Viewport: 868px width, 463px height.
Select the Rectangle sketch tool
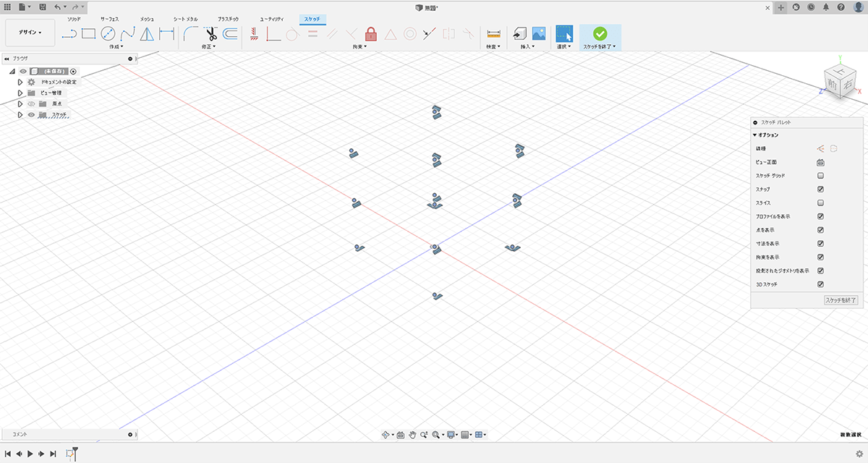(88, 33)
